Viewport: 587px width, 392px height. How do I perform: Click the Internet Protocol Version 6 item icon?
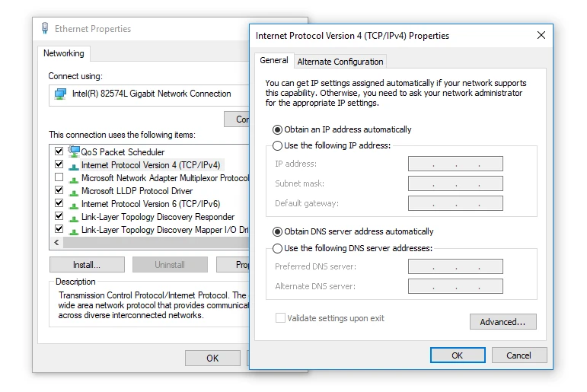pos(73,204)
